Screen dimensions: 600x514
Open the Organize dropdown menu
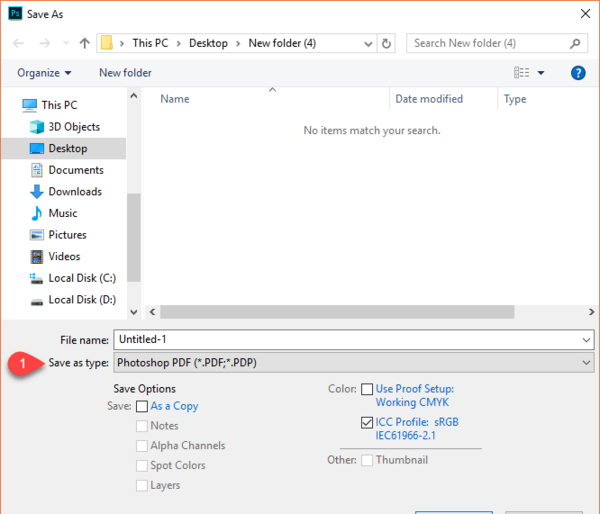tap(44, 73)
